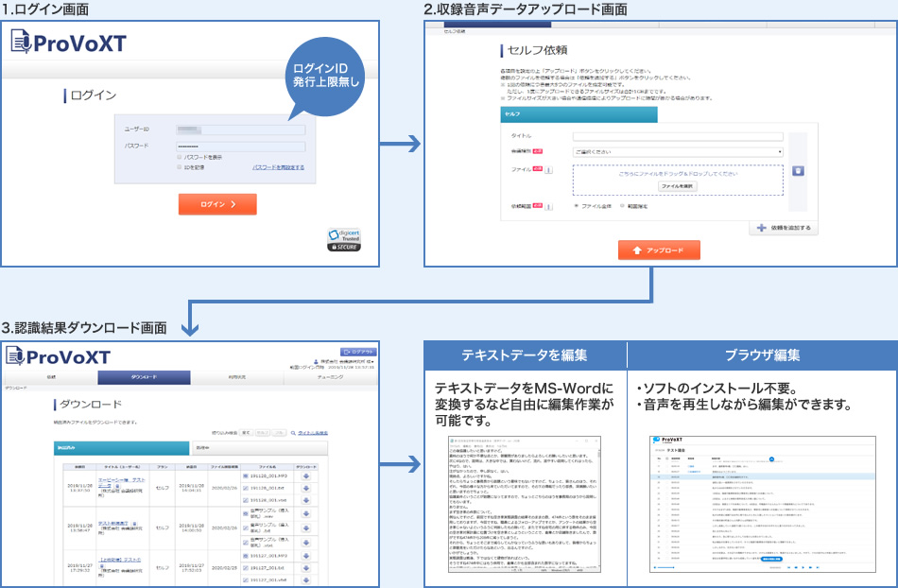Tick the IDを記憶 checkbox
Screen dimensions: 898x588
click(180, 167)
